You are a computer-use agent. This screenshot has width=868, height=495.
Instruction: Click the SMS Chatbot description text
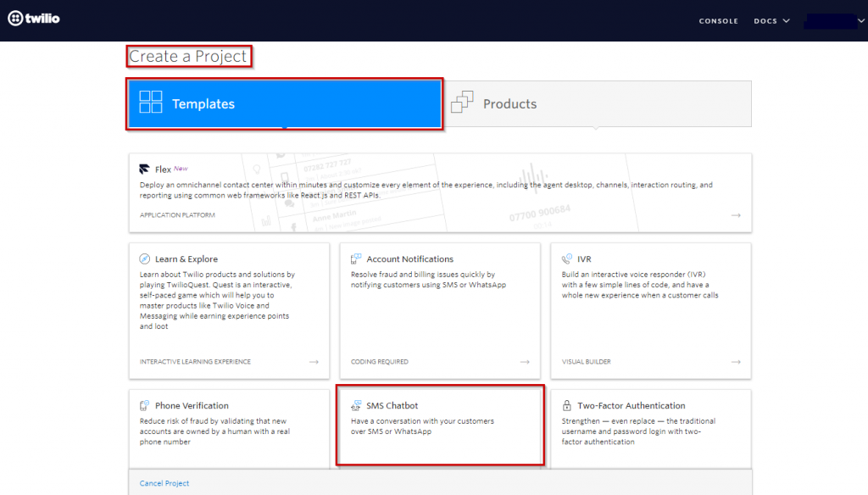point(422,426)
